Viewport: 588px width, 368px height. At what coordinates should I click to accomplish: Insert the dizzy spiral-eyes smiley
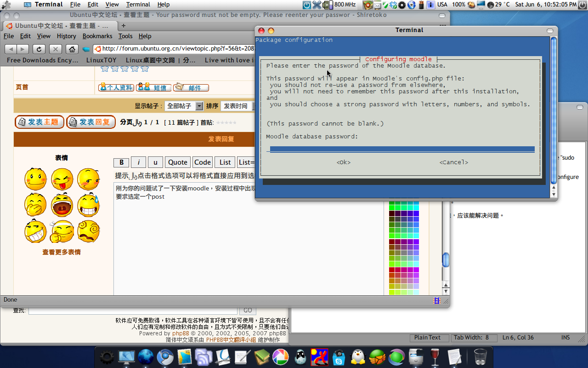point(88,231)
